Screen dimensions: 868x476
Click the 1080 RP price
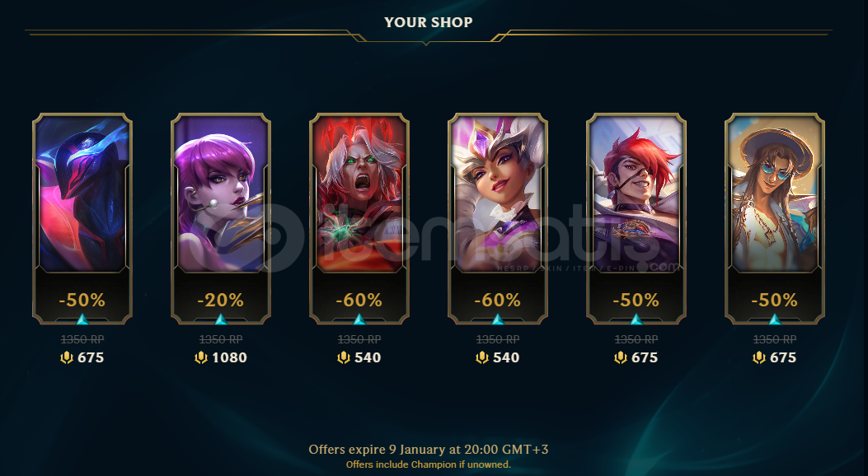(229, 357)
